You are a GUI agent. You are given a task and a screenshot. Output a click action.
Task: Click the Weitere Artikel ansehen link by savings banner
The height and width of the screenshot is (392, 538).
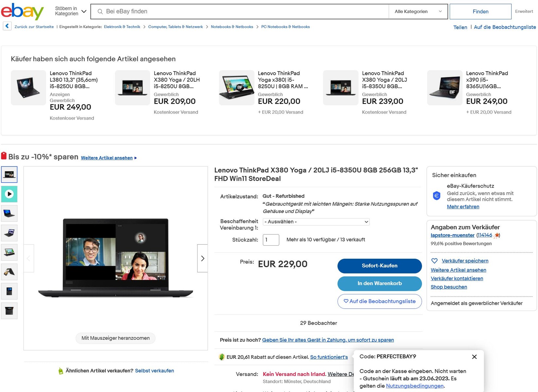click(x=107, y=158)
